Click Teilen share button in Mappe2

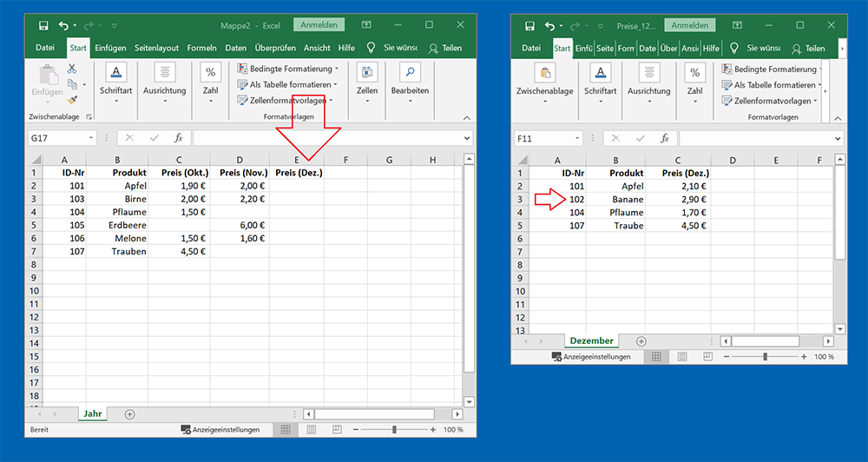click(445, 48)
